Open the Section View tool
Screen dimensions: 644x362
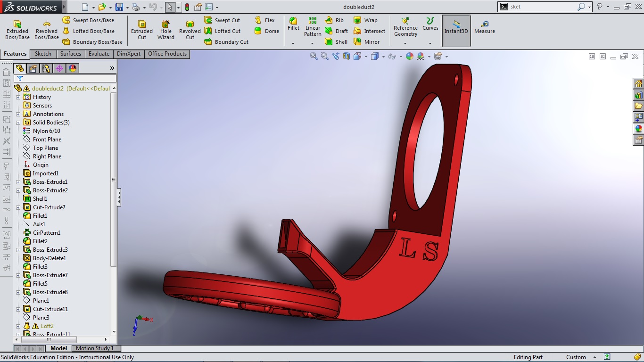(x=347, y=57)
